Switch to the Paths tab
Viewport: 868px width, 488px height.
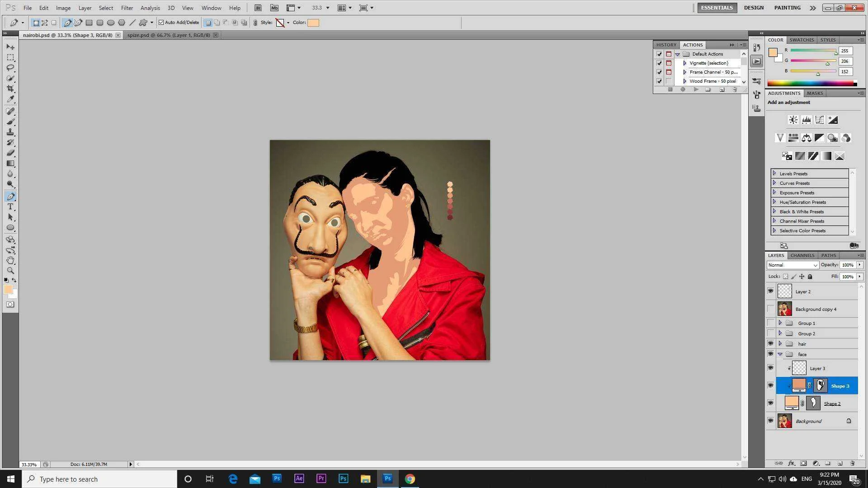pyautogui.click(x=828, y=255)
